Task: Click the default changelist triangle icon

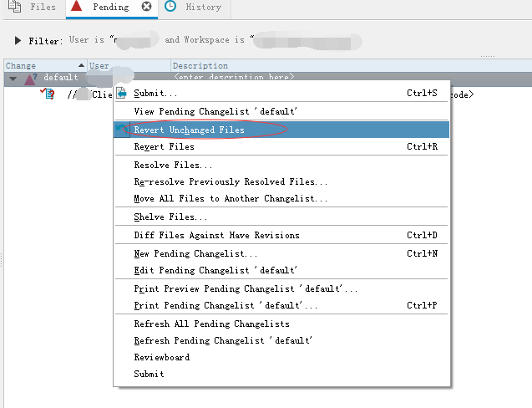Action: (30, 79)
